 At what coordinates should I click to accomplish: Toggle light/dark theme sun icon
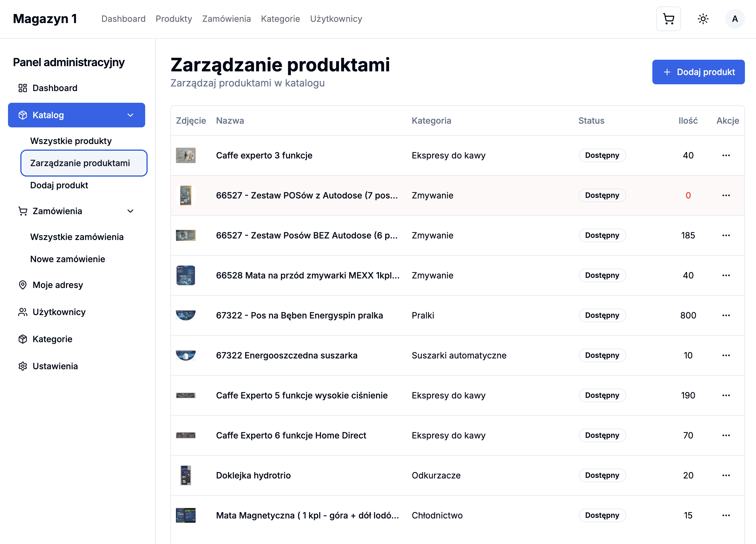coord(703,19)
